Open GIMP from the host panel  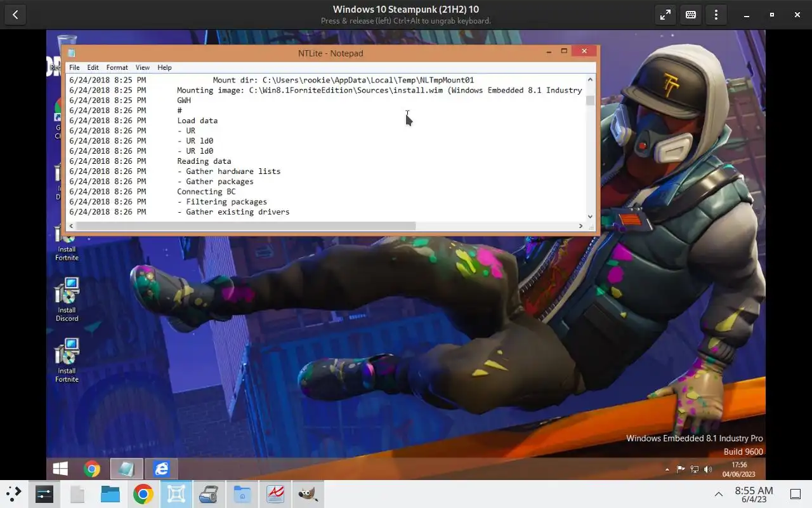(x=308, y=494)
